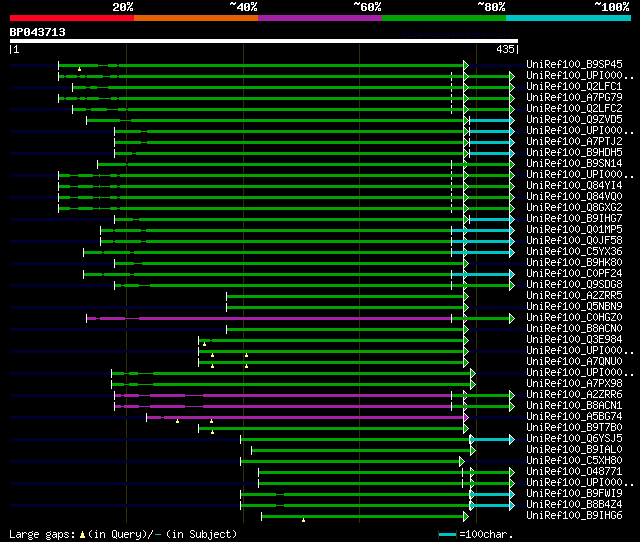Click the green alignment bar for B9SP45
The image size is (640, 542).
tap(261, 65)
